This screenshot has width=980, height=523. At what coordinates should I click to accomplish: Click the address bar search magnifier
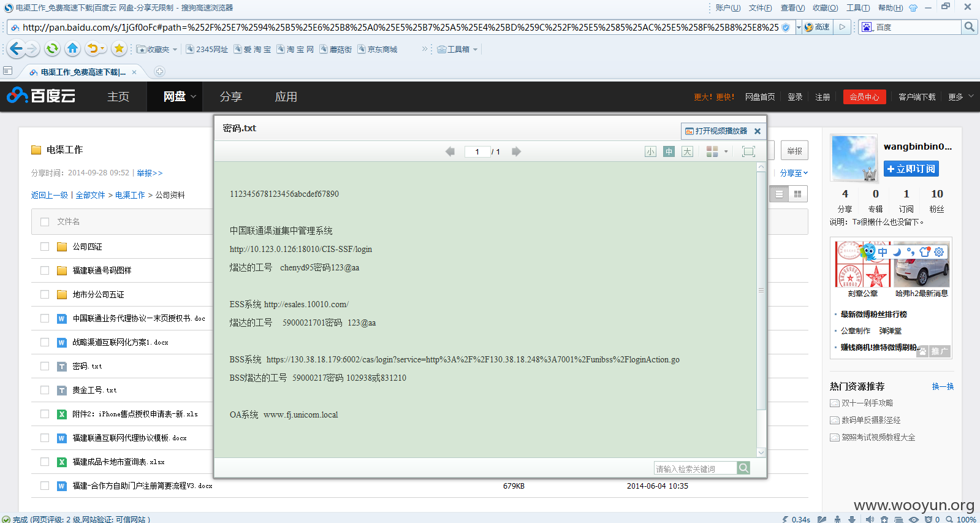(x=969, y=27)
